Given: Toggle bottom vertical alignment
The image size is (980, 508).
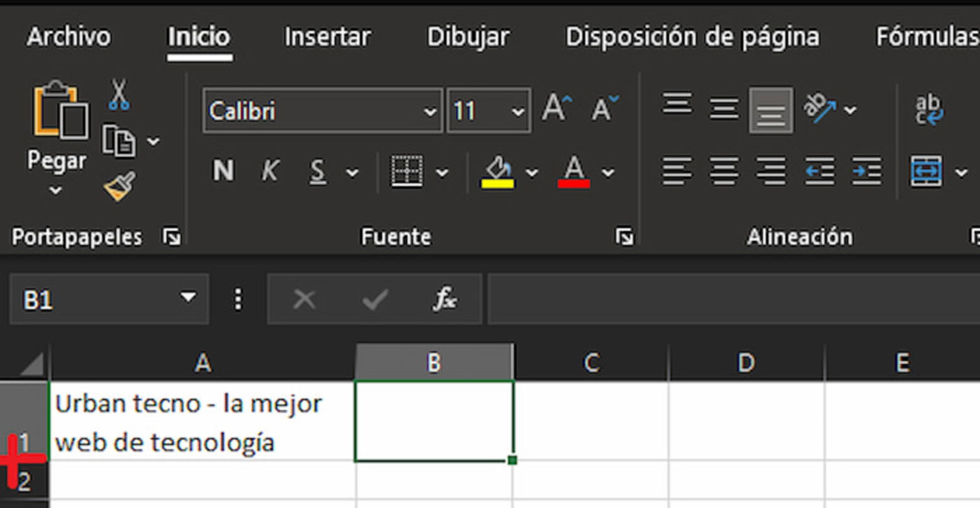Looking at the screenshot, I should pyautogui.click(x=771, y=110).
